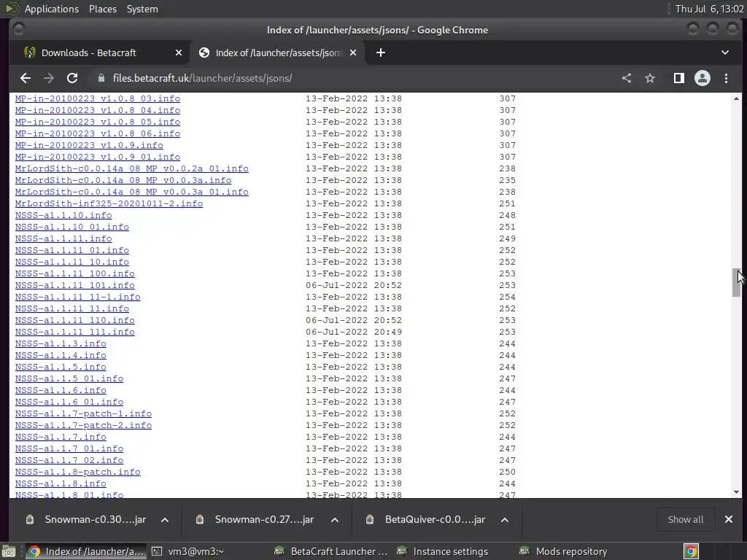Viewport: 747px width, 560px height.
Task: Click the Applications menu logo icon
Action: click(x=12, y=9)
